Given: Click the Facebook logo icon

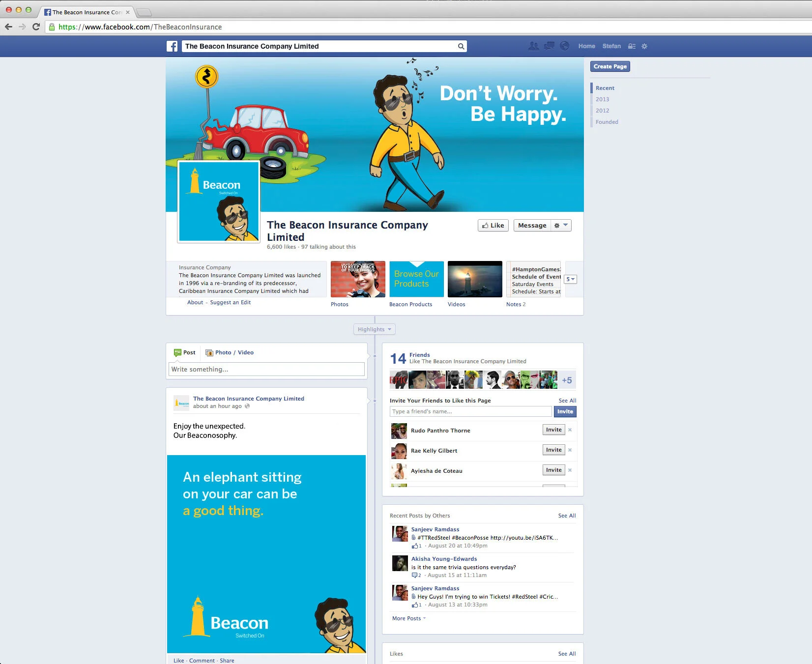Looking at the screenshot, I should 172,46.
